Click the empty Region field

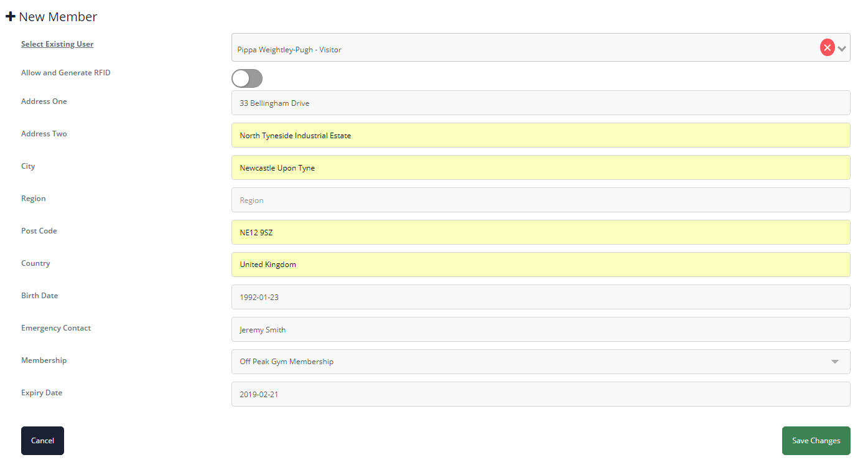point(541,200)
